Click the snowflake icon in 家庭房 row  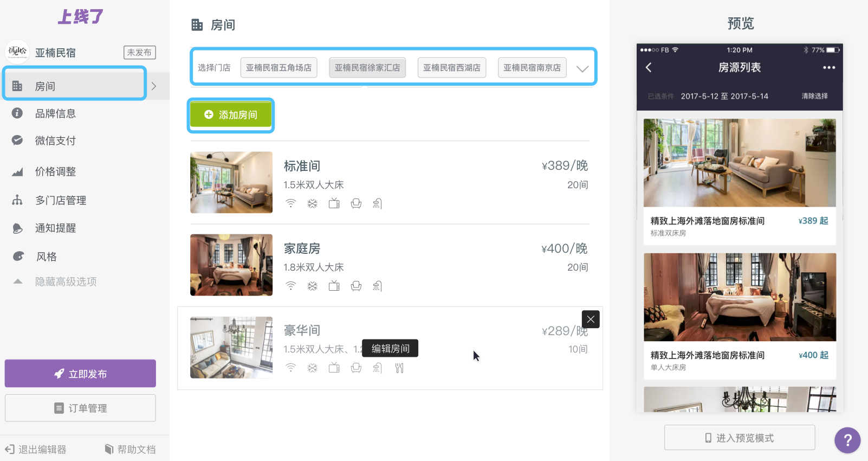[x=313, y=286]
